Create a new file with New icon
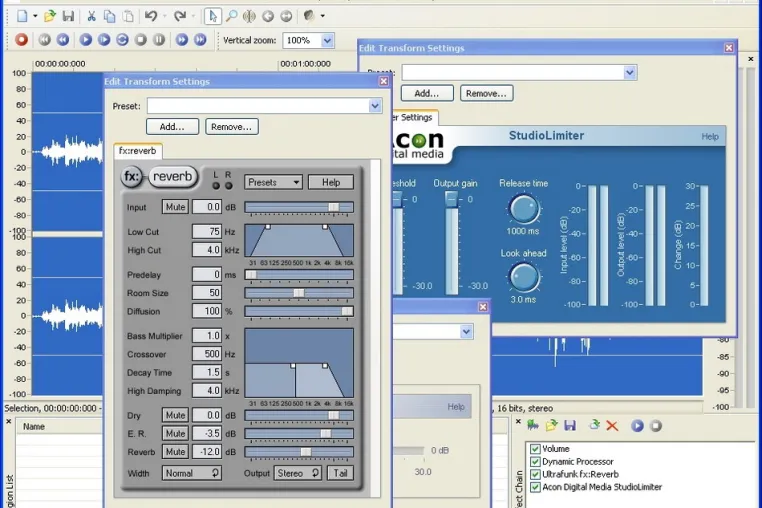 [22, 16]
